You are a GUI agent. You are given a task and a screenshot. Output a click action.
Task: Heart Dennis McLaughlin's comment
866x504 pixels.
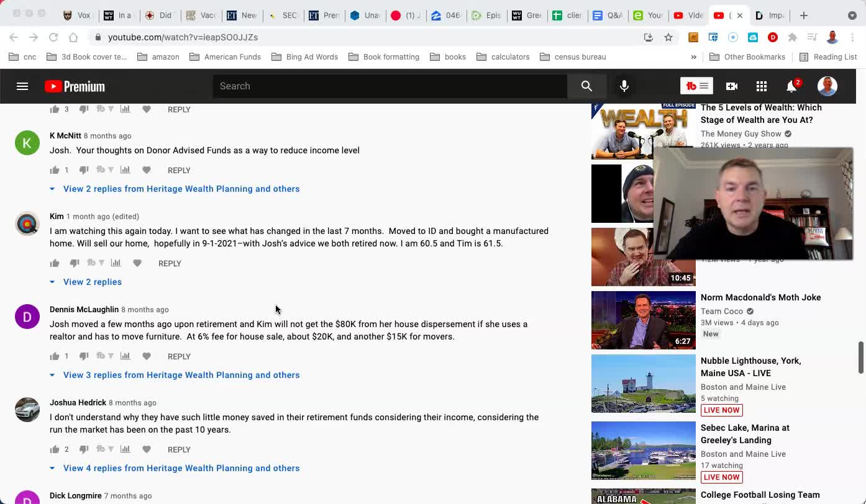pyautogui.click(x=147, y=356)
